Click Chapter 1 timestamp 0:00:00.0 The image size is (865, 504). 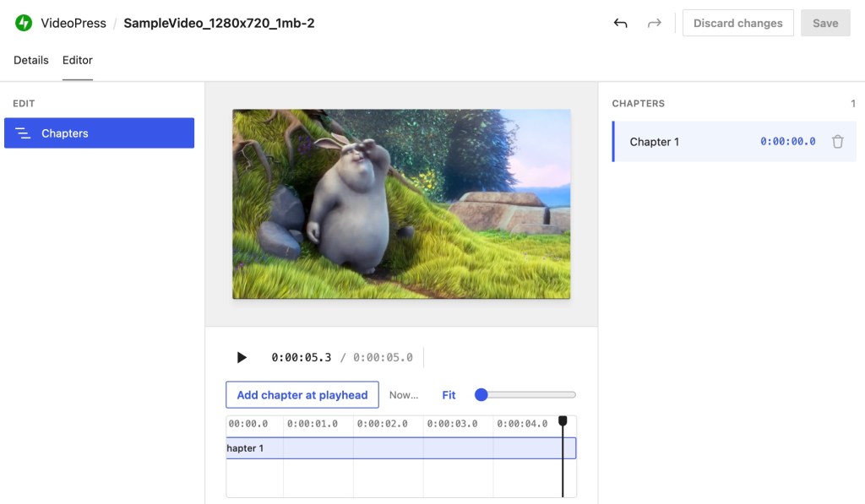[x=788, y=142]
